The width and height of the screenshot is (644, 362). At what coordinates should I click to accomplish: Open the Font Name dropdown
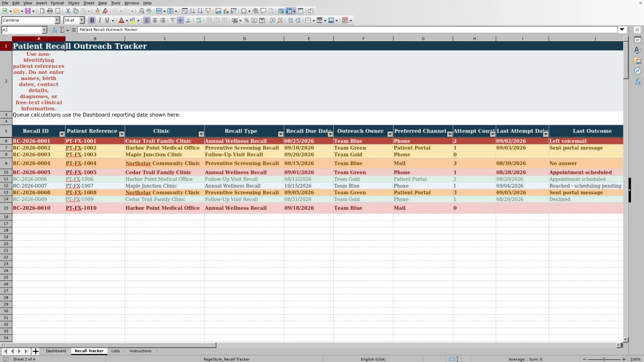[57, 20]
